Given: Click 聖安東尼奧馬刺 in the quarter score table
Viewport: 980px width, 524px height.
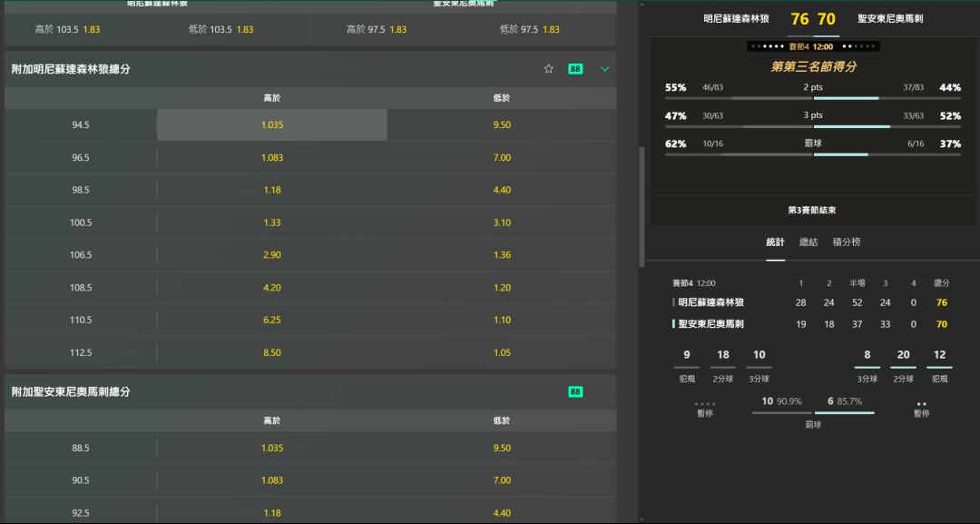Looking at the screenshot, I should pos(710,324).
